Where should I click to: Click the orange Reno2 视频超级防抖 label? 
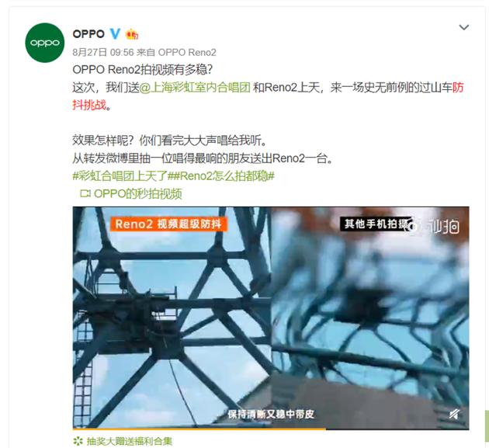[168, 224]
